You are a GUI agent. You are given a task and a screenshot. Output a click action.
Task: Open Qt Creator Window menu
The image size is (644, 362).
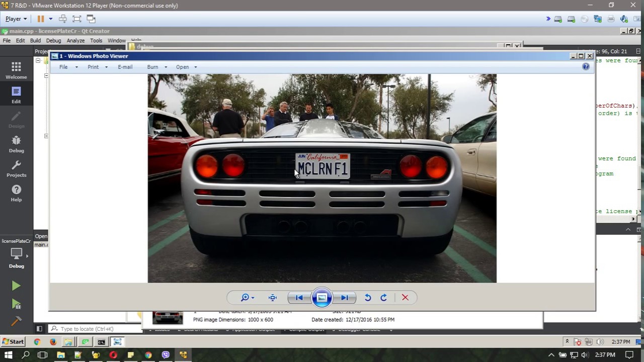(116, 41)
